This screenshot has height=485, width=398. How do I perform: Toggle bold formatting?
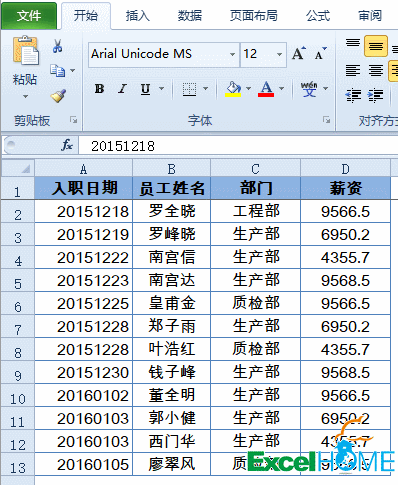(99, 89)
